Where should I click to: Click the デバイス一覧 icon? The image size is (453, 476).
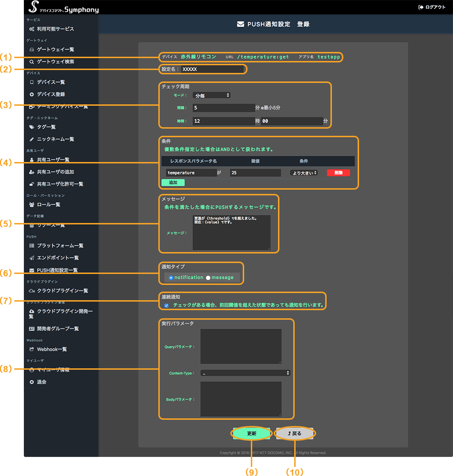pyautogui.click(x=31, y=82)
